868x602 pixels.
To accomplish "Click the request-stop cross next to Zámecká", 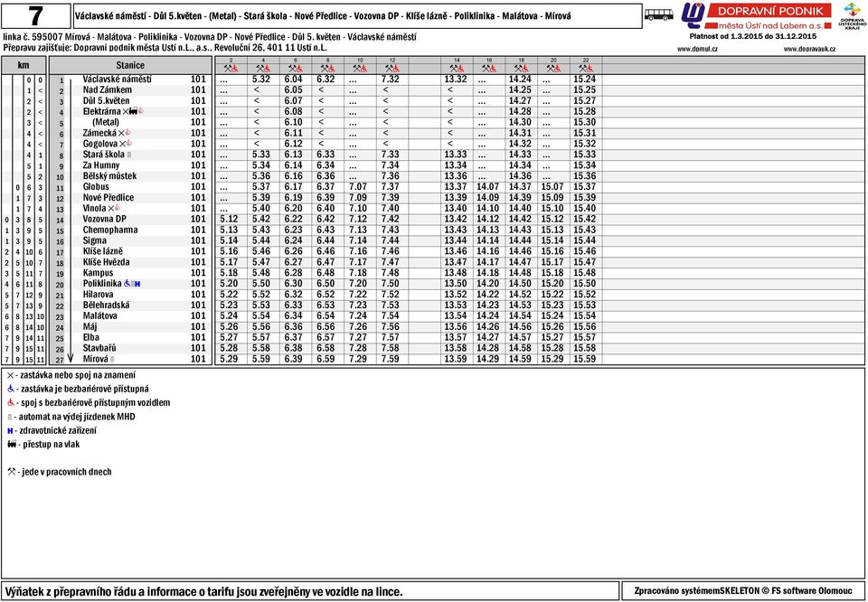I will tap(121, 133).
